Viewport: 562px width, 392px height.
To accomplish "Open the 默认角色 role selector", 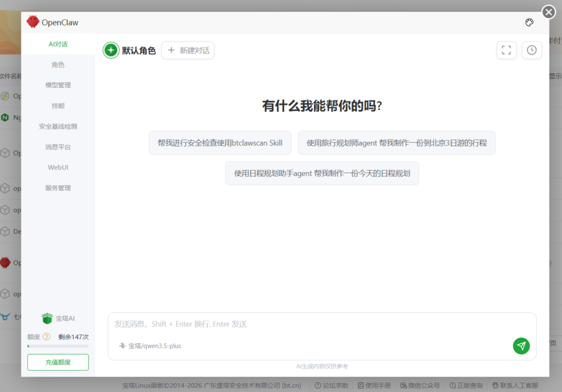I will point(137,50).
